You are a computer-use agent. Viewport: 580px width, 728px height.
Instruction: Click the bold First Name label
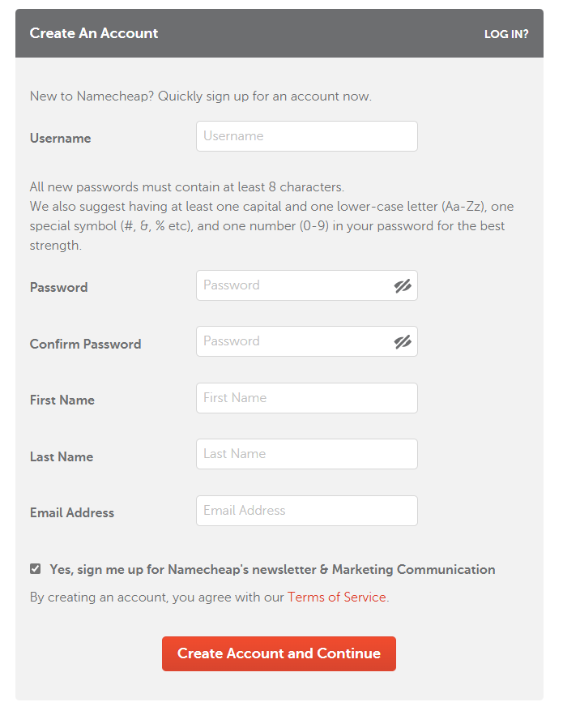coord(62,400)
